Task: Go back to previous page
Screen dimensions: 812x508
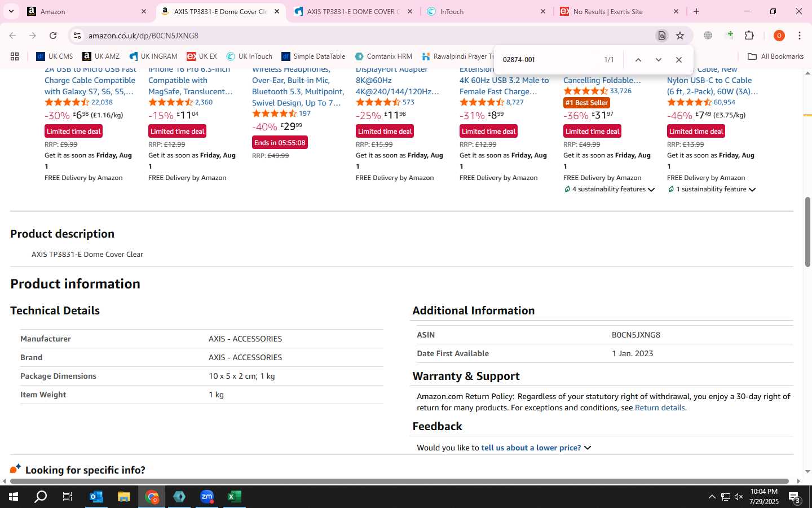Action: point(12,36)
